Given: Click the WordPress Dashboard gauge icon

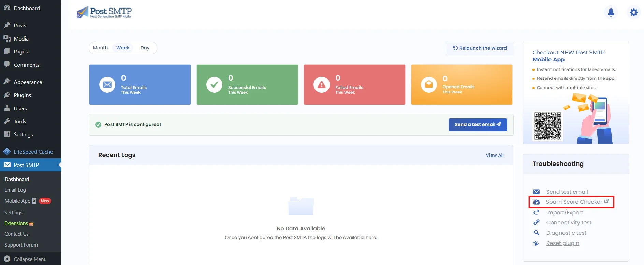Looking at the screenshot, I should 7,8.
